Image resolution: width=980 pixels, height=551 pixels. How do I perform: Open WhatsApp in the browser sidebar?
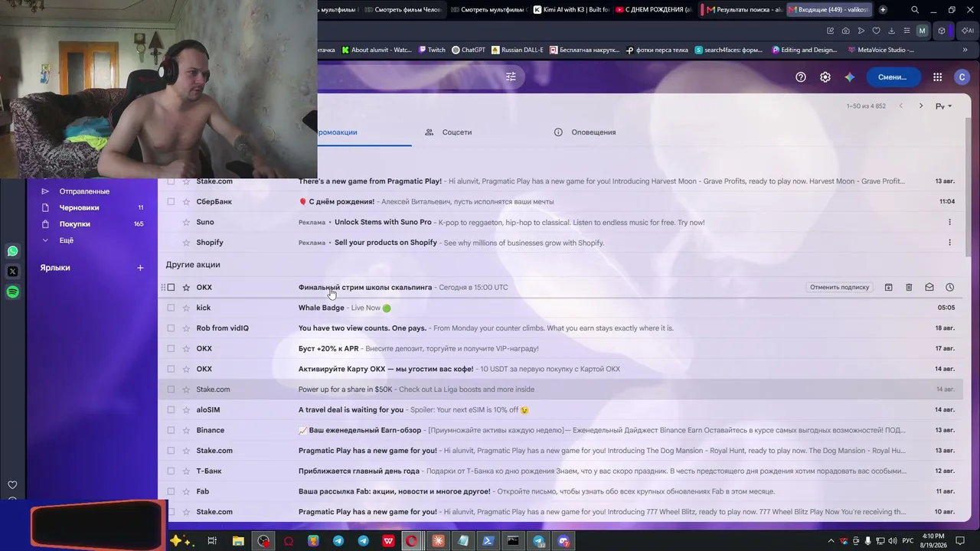(12, 251)
